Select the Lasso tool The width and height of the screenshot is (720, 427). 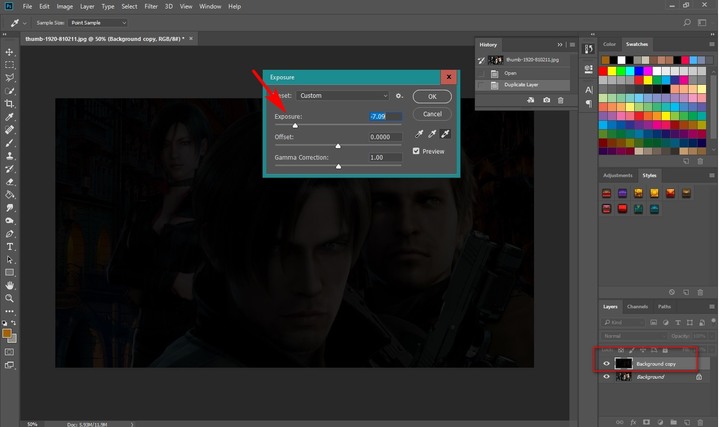tap(10, 78)
